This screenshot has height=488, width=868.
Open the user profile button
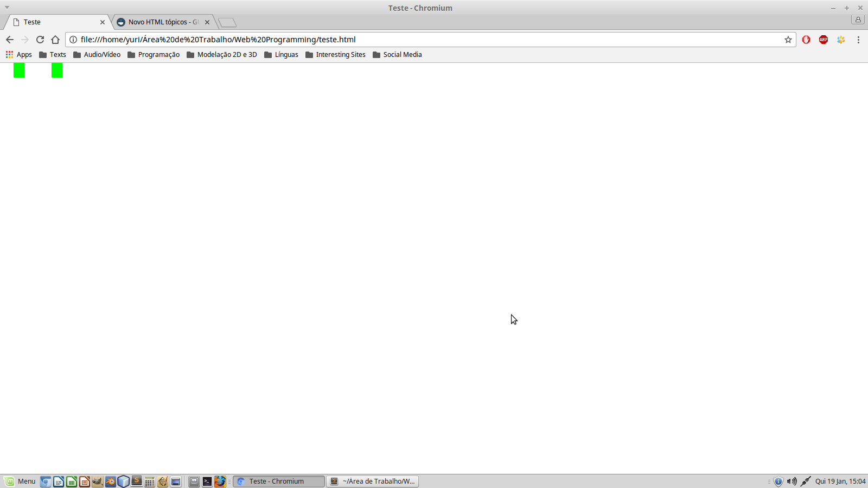click(x=858, y=20)
